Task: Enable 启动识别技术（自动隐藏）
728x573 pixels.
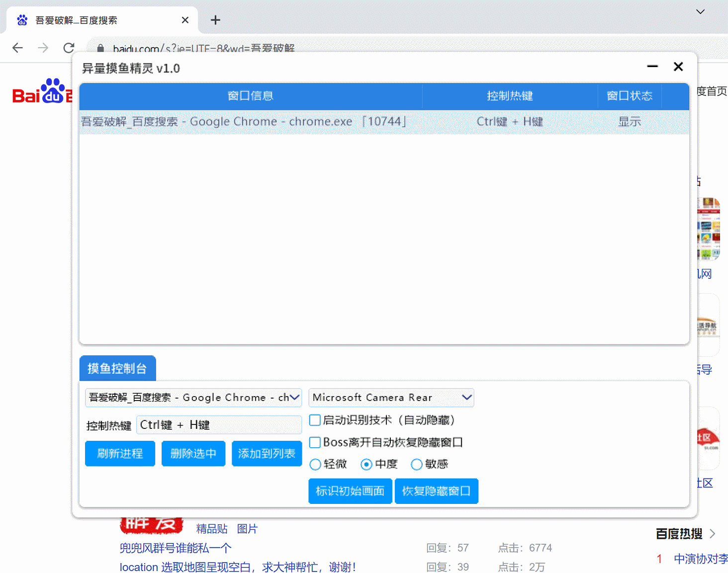Action: point(315,420)
